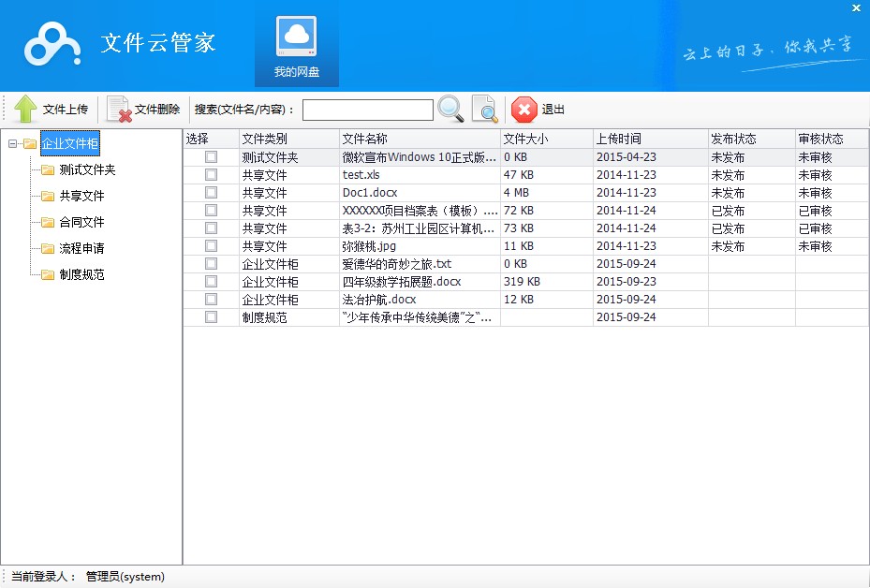Screen dimensions: 870x588
Task: Click the 退出 text button
Action: (x=553, y=110)
